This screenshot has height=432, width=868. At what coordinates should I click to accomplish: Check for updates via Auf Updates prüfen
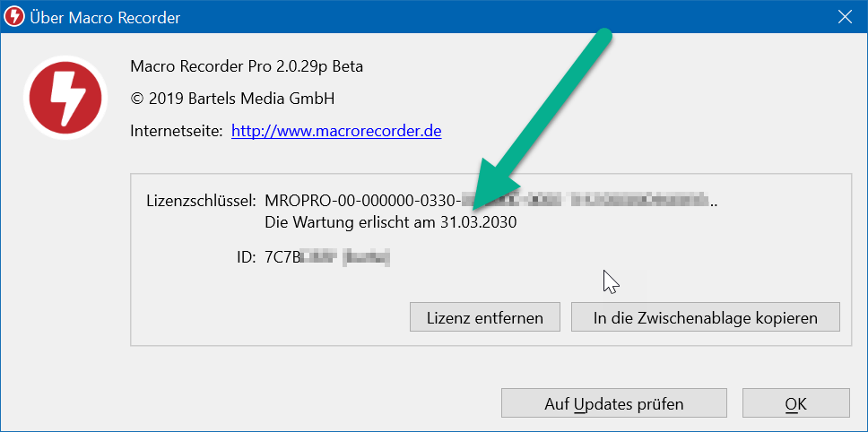[613, 403]
